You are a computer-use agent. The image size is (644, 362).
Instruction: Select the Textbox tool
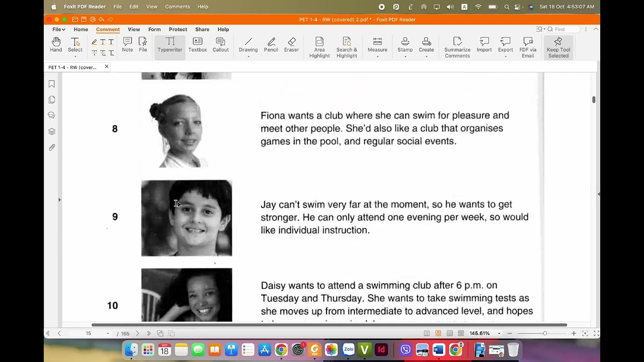197,45
